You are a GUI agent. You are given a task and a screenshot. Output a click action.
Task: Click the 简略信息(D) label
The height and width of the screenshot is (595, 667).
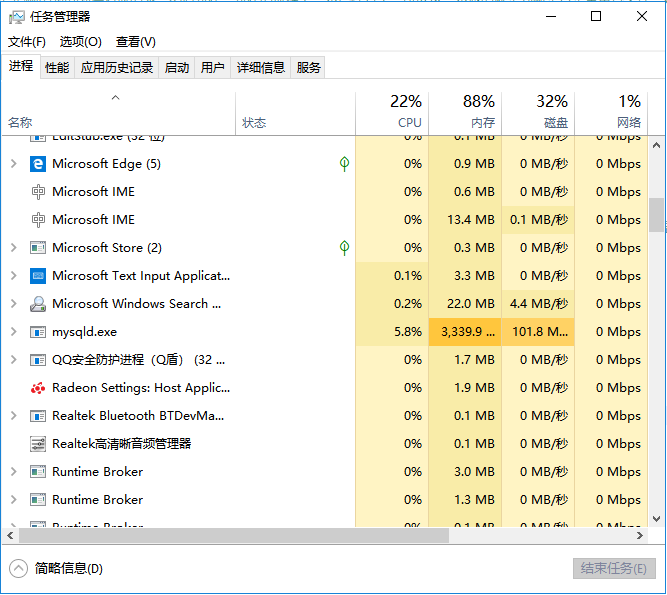click(x=68, y=568)
